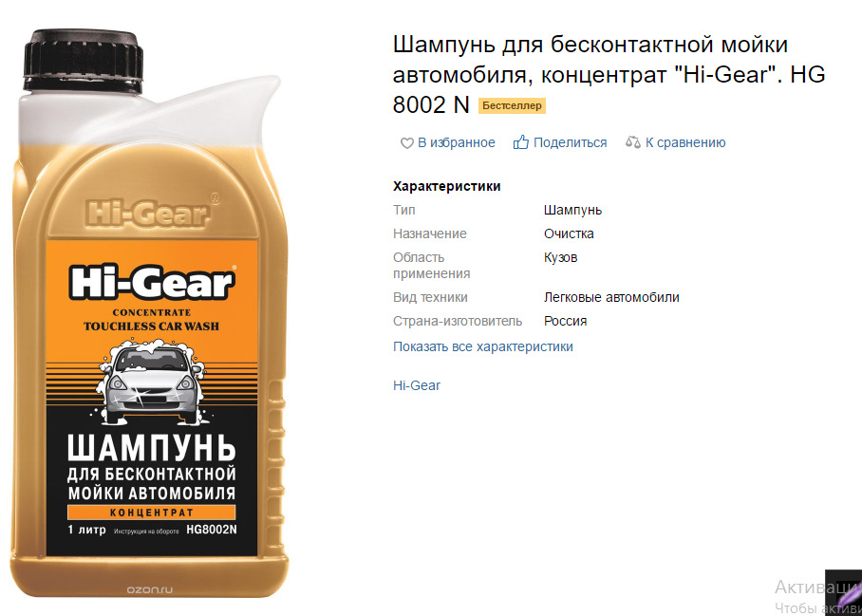This screenshot has height=616, width=862.
Task: Click the heart favorites icon
Action: 407,143
